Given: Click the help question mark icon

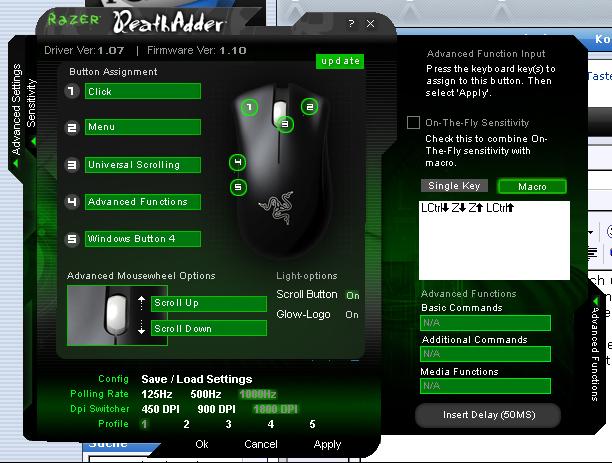Looking at the screenshot, I should pyautogui.click(x=351, y=24).
